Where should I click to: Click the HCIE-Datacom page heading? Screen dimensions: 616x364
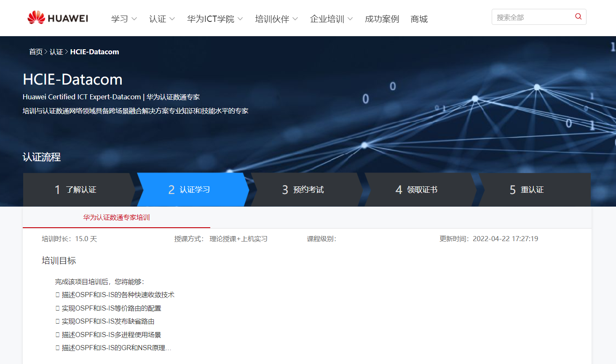(72, 79)
